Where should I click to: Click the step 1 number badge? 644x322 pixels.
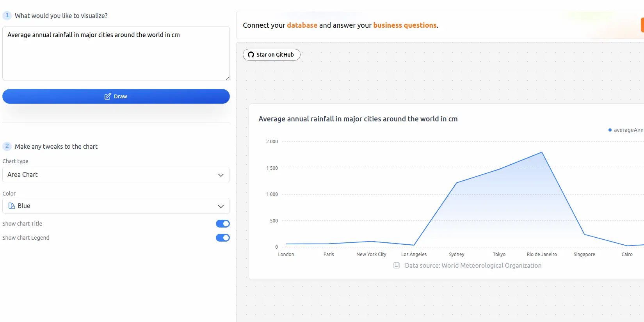(x=7, y=16)
